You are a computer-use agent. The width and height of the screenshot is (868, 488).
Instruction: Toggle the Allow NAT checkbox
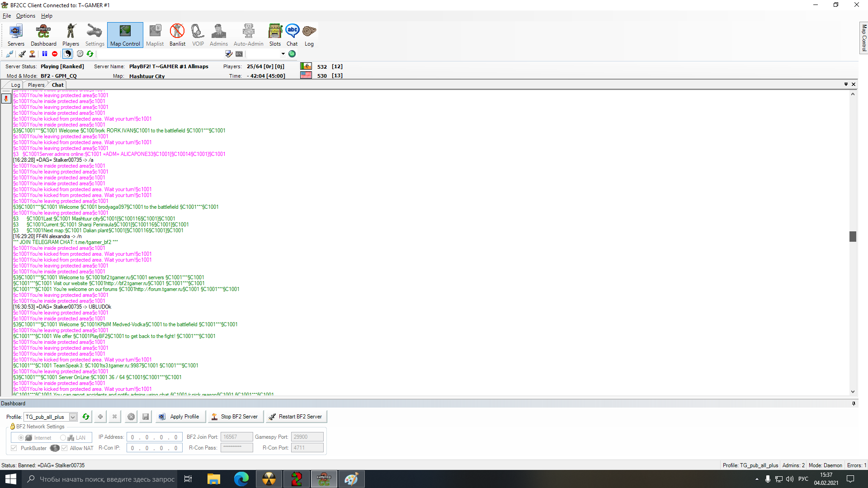[x=65, y=448]
